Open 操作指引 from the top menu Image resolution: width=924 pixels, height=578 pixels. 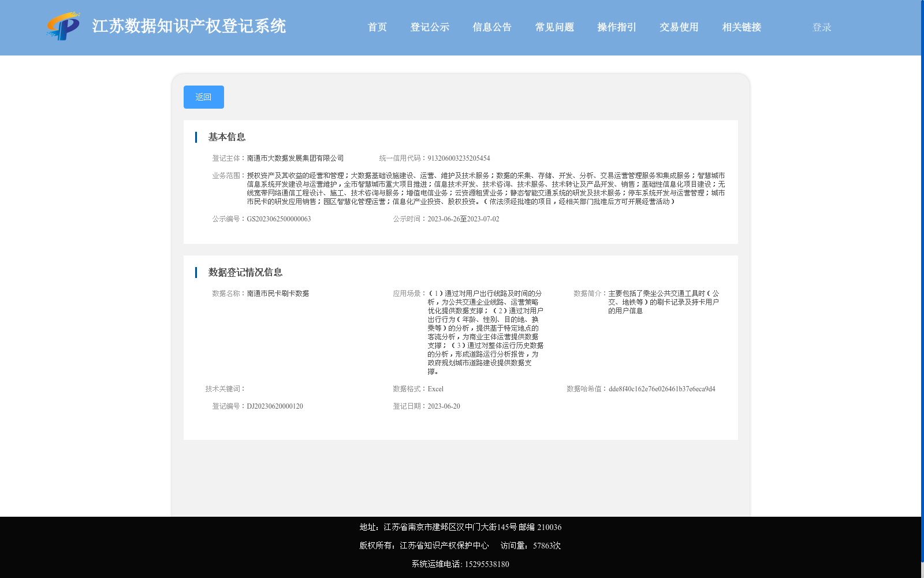pos(617,27)
